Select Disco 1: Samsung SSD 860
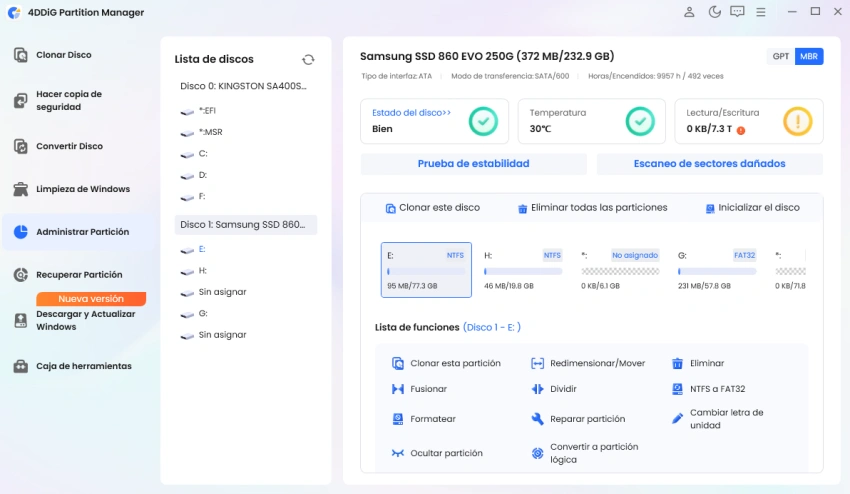The height and width of the screenshot is (494, 850). (246, 224)
